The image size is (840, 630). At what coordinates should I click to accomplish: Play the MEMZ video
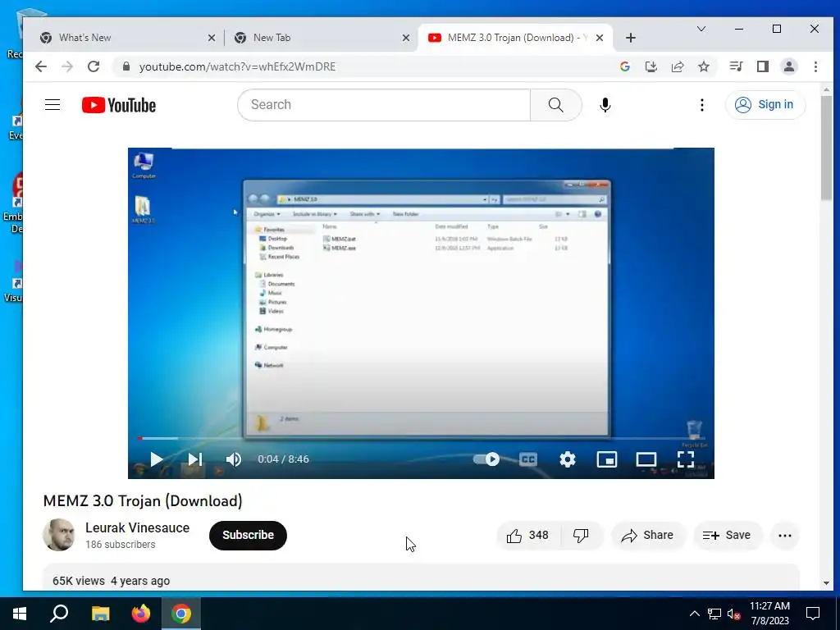click(157, 459)
